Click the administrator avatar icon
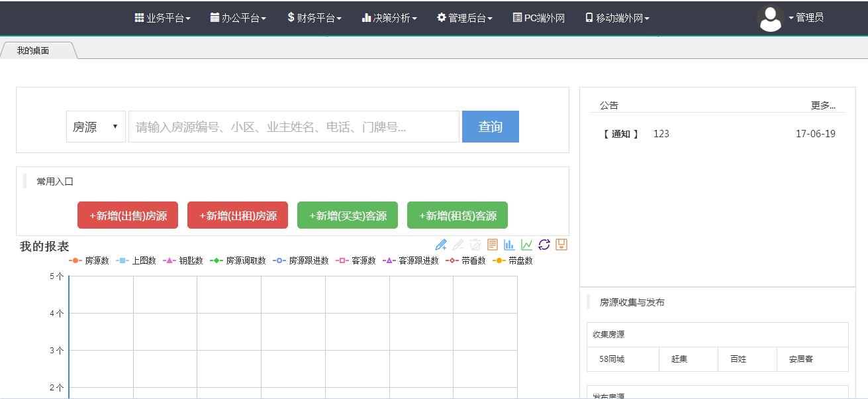This screenshot has height=399, width=868. 770,19
